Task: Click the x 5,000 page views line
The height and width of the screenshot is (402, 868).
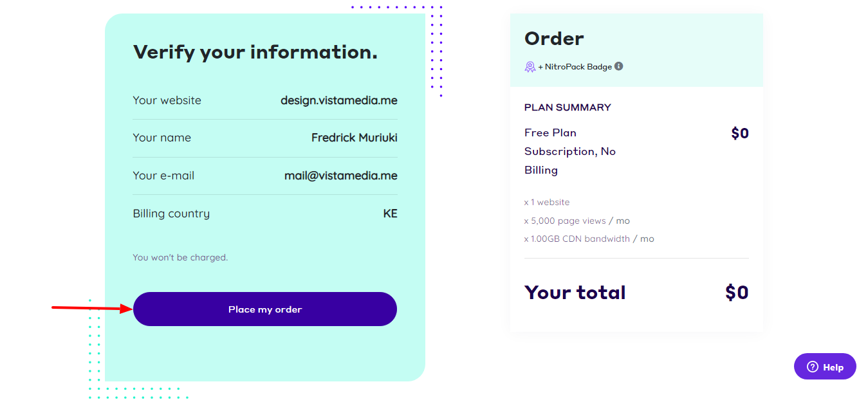Action: pos(577,221)
